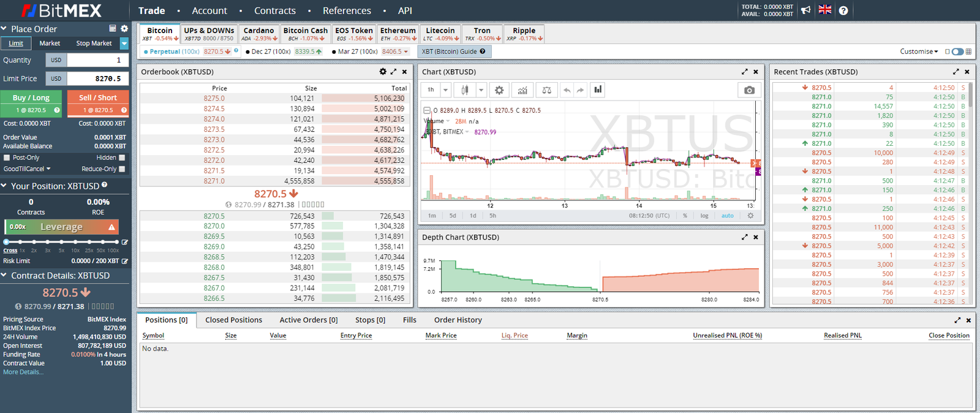Click help icon beside Your Position: XBTUSD

(x=104, y=184)
